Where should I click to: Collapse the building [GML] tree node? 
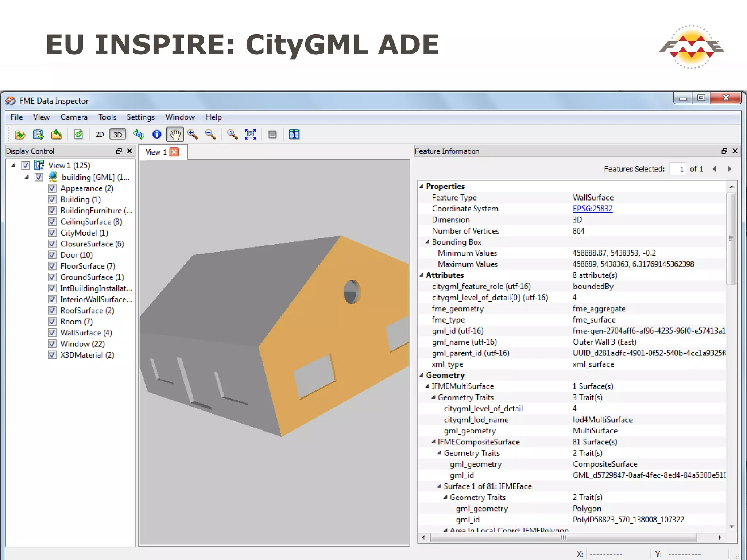click(x=27, y=177)
